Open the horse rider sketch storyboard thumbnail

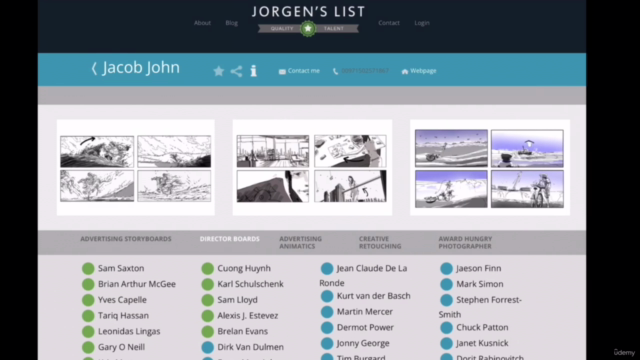[136, 167]
